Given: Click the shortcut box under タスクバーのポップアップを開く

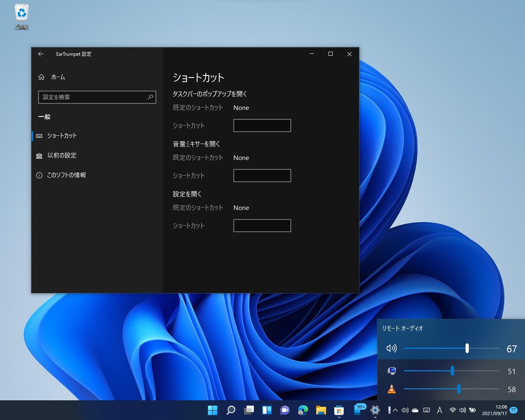Looking at the screenshot, I should pos(262,125).
